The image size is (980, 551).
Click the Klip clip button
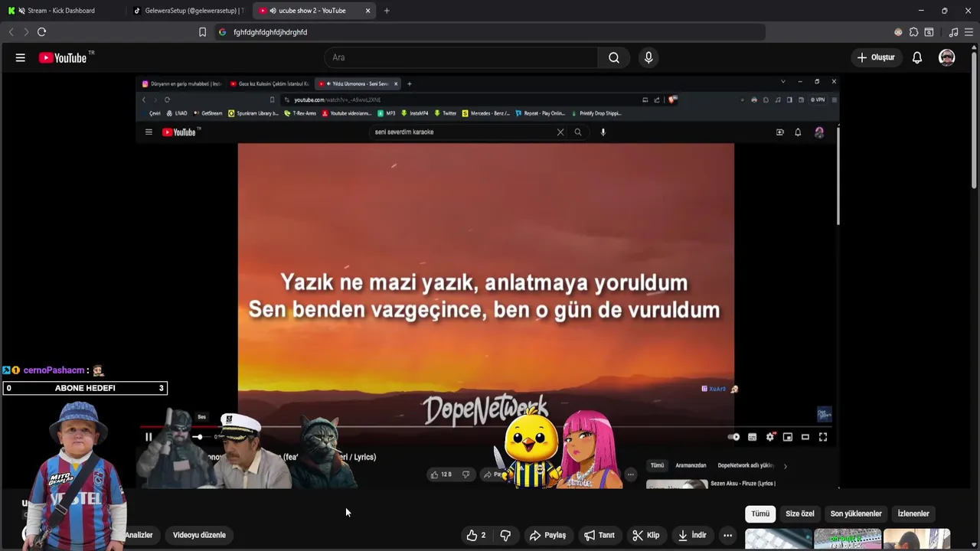click(x=645, y=535)
